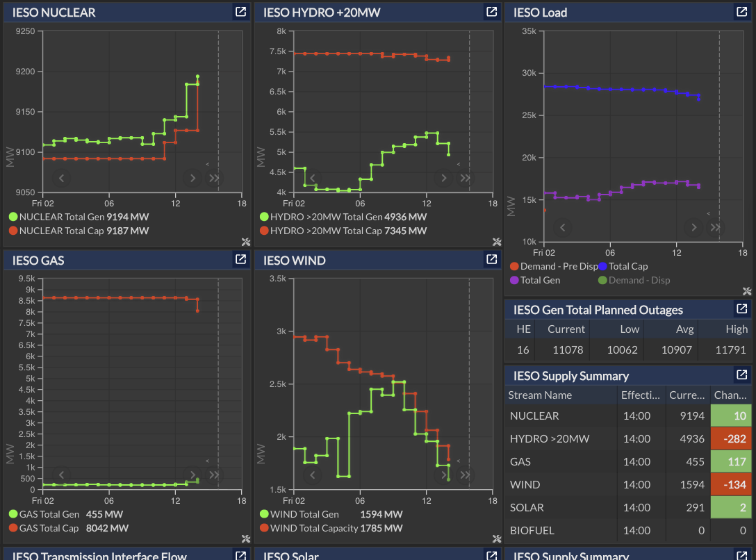Screen dimensions: 756x560
Task: Toggle WIND Total Gen series
Action: click(x=331, y=514)
